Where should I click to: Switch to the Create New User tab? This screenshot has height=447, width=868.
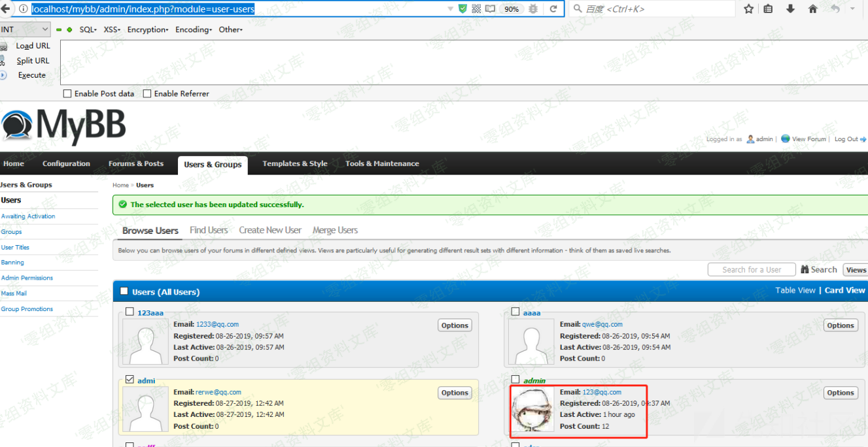[270, 230]
